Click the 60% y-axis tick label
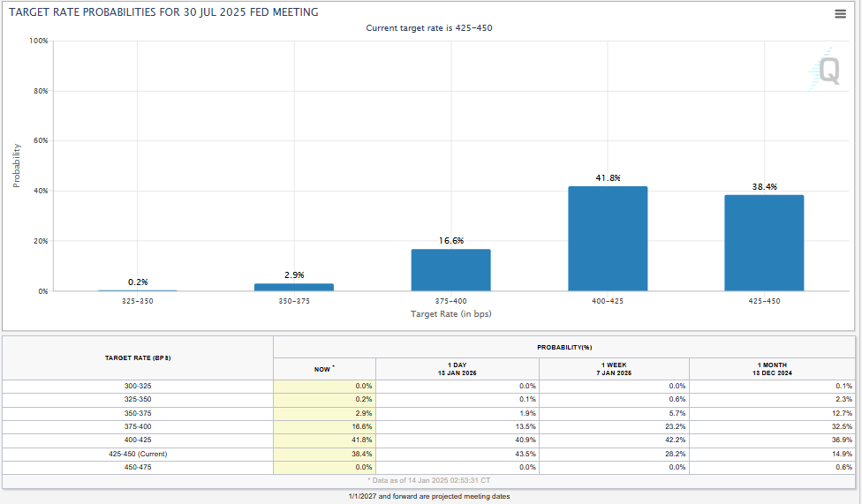 coord(41,140)
